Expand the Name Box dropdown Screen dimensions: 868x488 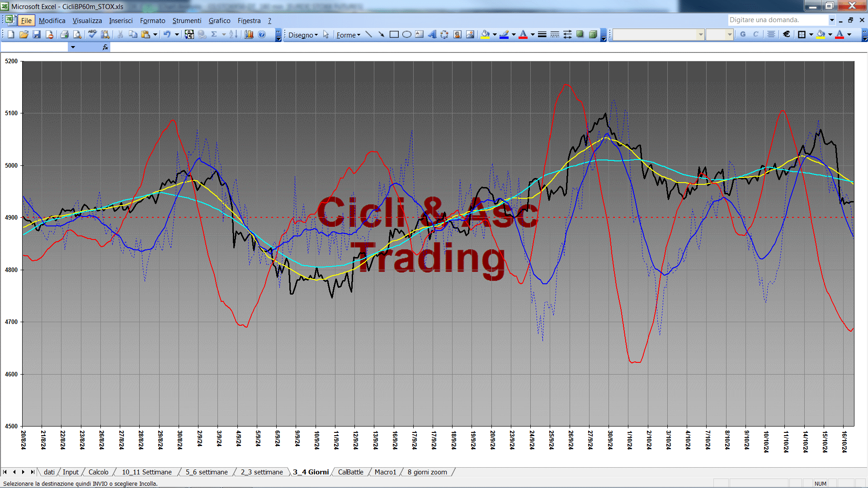click(73, 47)
